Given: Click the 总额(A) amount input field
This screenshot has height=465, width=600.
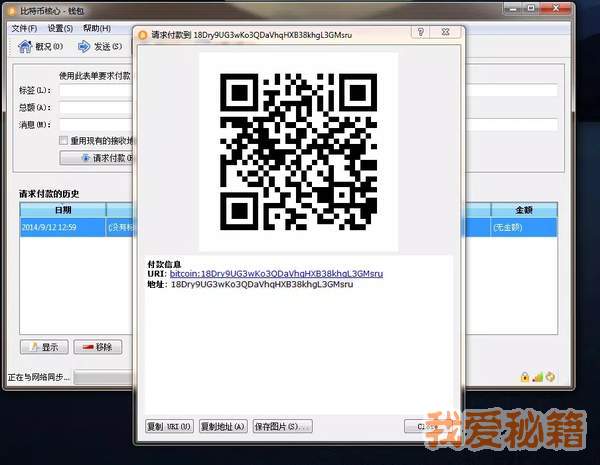Looking at the screenshot, I should (96, 108).
